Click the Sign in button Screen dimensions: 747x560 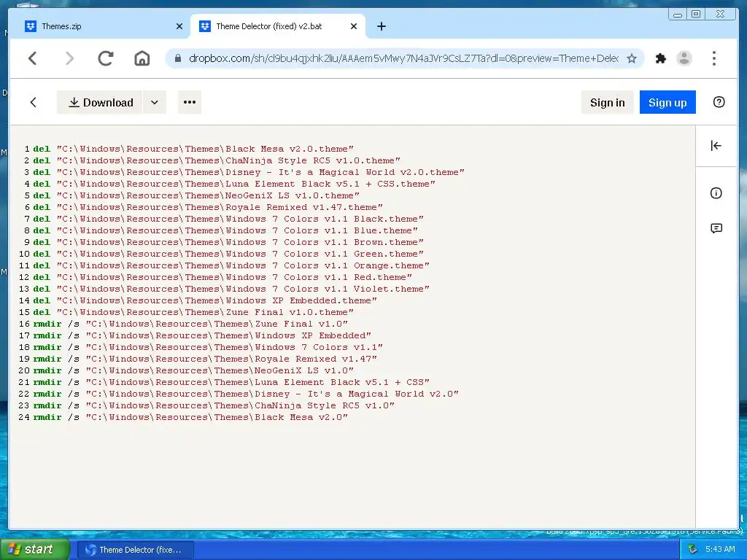coord(608,102)
